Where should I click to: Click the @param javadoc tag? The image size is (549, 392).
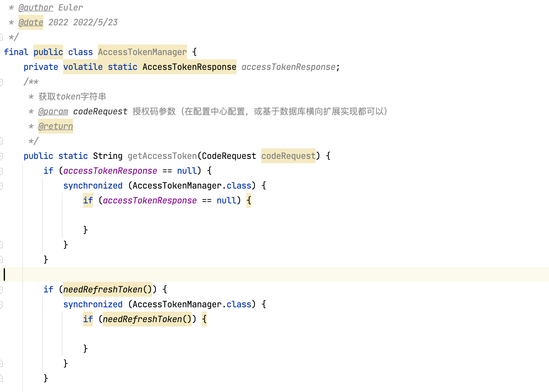[x=53, y=111]
